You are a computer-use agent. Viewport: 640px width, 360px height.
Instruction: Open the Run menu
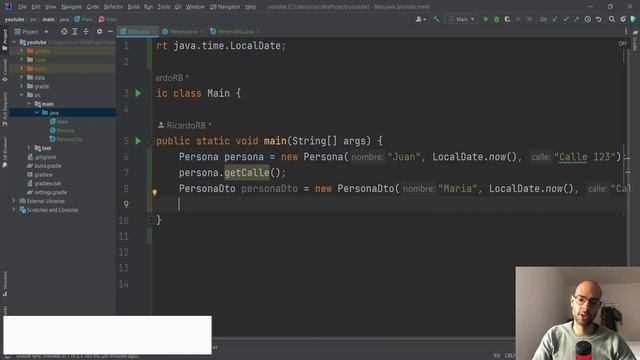tap(149, 7)
